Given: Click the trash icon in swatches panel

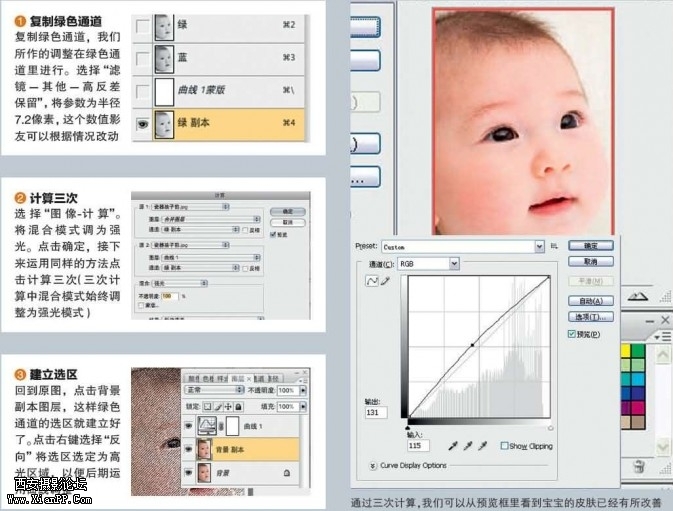Looking at the screenshot, I should click(639, 466).
